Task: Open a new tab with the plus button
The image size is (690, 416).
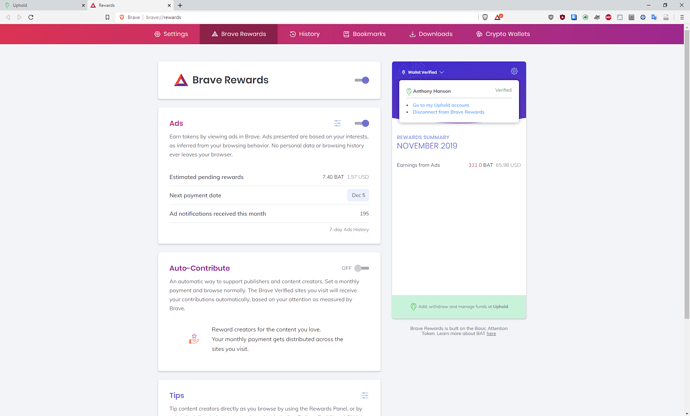Action: [x=180, y=5]
